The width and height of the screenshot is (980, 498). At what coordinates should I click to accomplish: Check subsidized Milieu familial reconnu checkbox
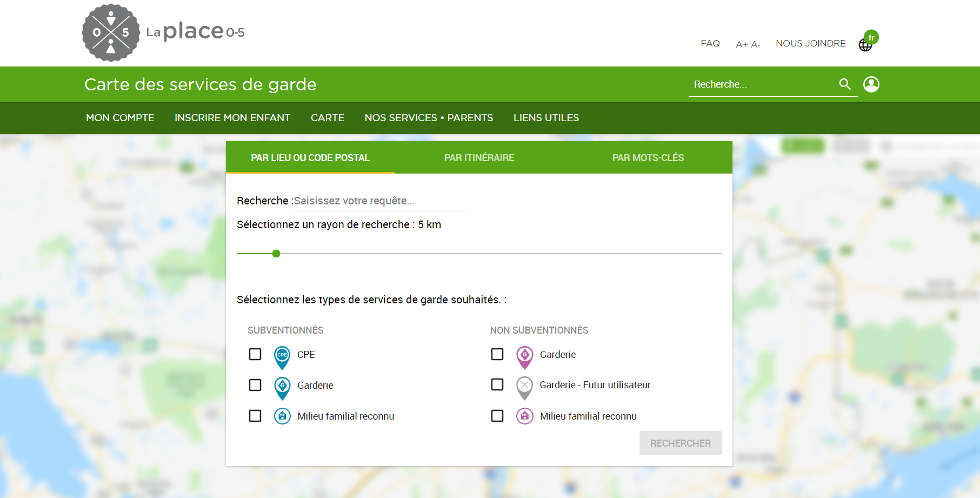point(255,416)
